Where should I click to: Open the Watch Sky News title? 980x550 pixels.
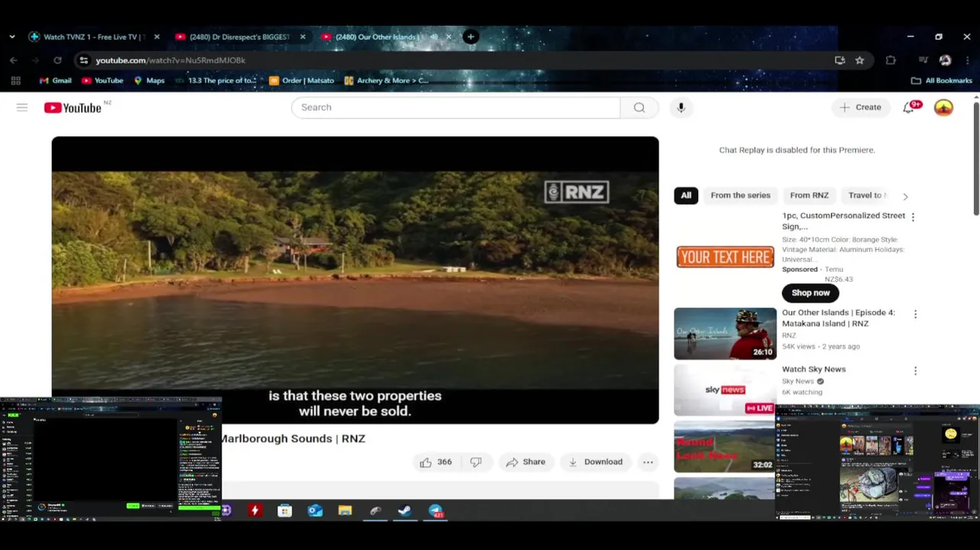[813, 370]
